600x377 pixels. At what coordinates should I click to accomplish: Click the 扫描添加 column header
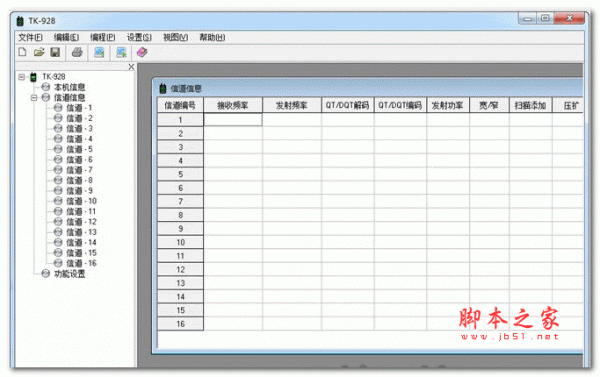point(530,105)
